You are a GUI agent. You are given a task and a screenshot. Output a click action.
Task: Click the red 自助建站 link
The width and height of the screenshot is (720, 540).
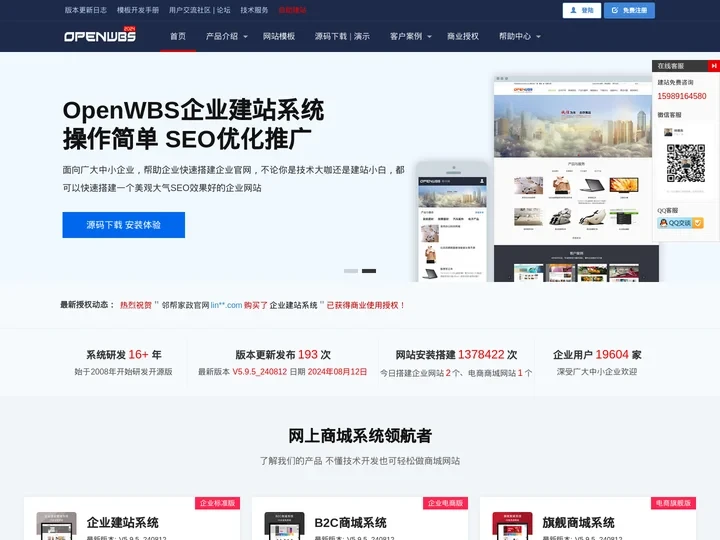click(292, 10)
